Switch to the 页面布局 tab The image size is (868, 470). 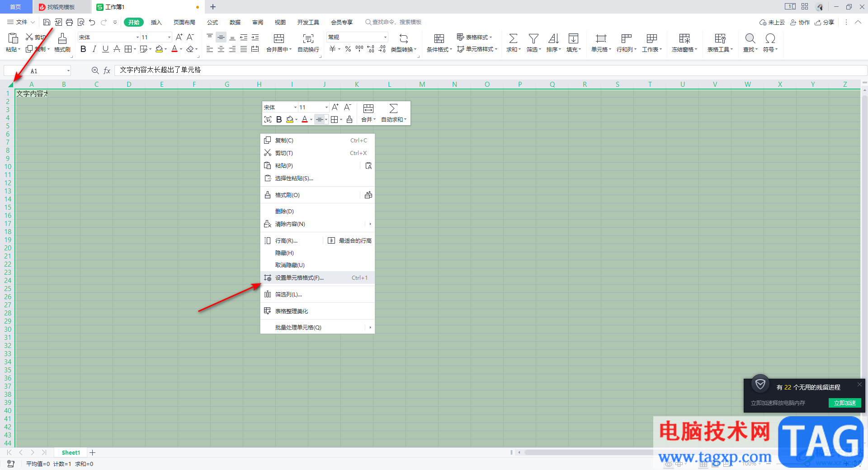[184, 22]
